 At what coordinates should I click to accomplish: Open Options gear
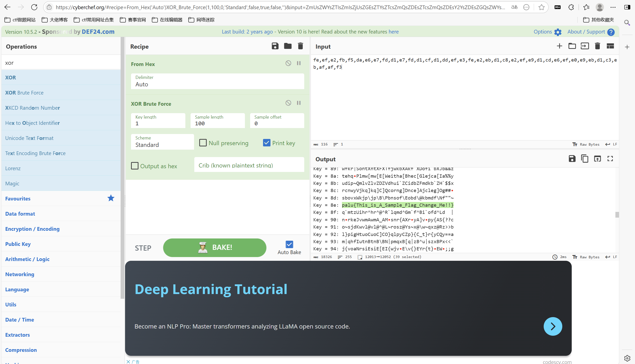[558, 32]
